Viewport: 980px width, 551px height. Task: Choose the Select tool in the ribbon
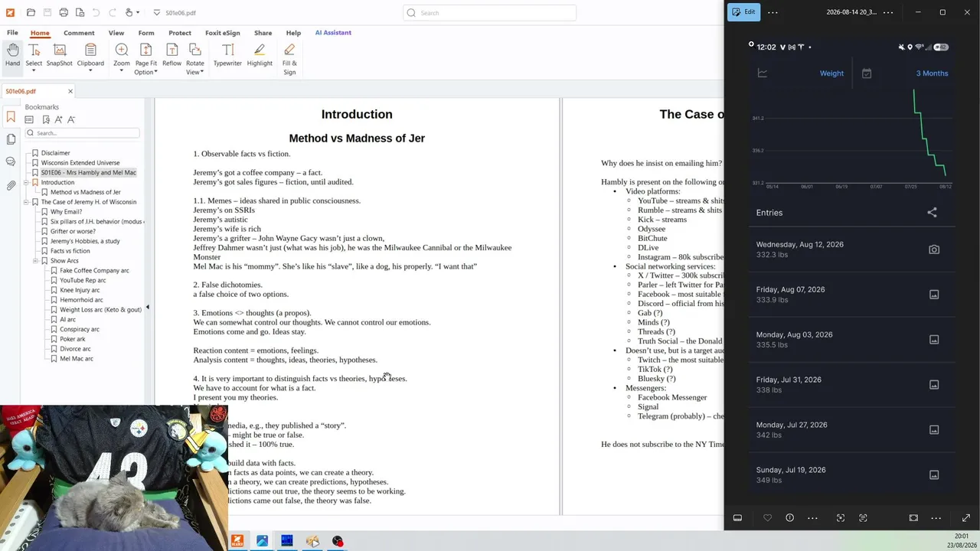pyautogui.click(x=34, y=54)
